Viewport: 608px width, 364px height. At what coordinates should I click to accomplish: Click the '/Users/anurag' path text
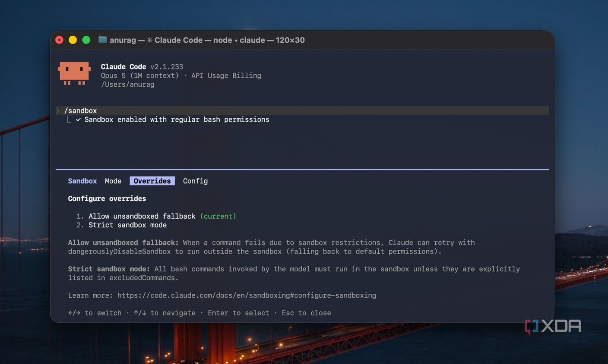[127, 85]
